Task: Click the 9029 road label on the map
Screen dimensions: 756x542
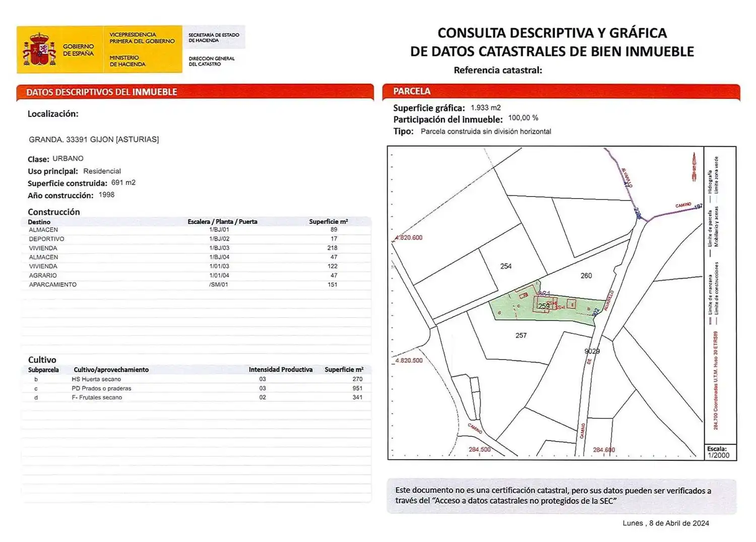Action: (592, 351)
